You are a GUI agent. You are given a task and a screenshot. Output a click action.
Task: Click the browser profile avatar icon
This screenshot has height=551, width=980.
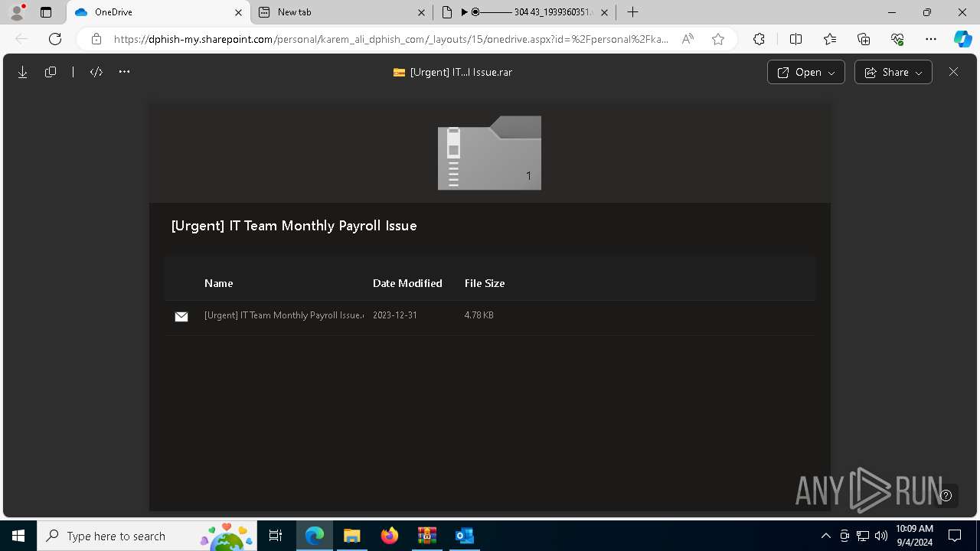[17, 12]
